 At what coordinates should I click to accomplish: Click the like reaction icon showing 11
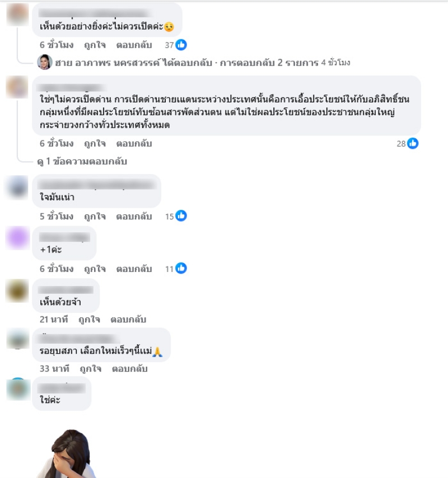click(181, 268)
